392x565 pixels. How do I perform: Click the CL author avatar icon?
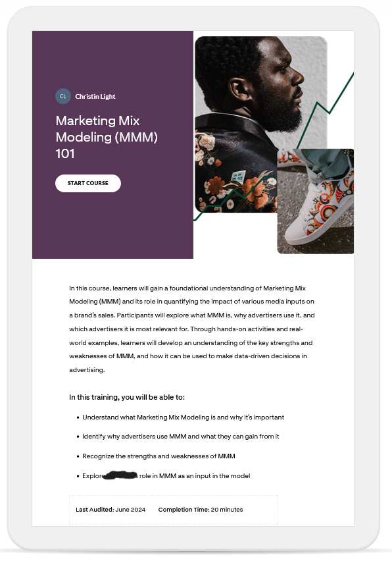pyautogui.click(x=63, y=96)
